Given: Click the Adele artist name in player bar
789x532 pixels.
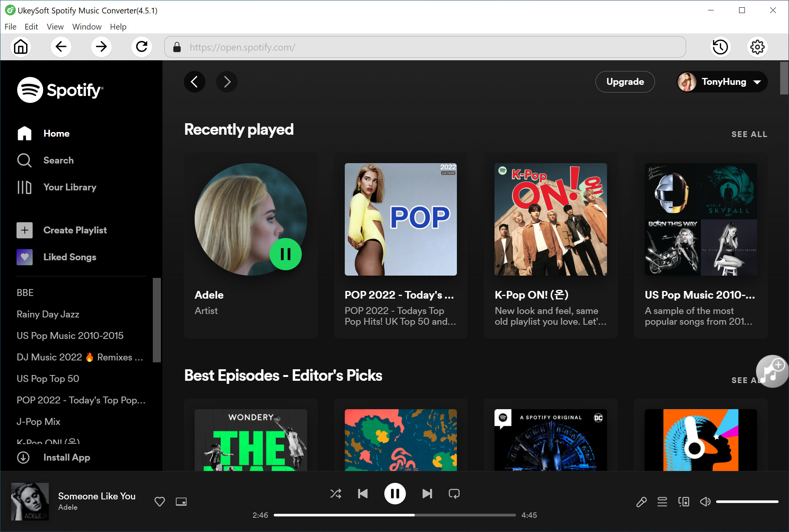Looking at the screenshot, I should tap(68, 507).
